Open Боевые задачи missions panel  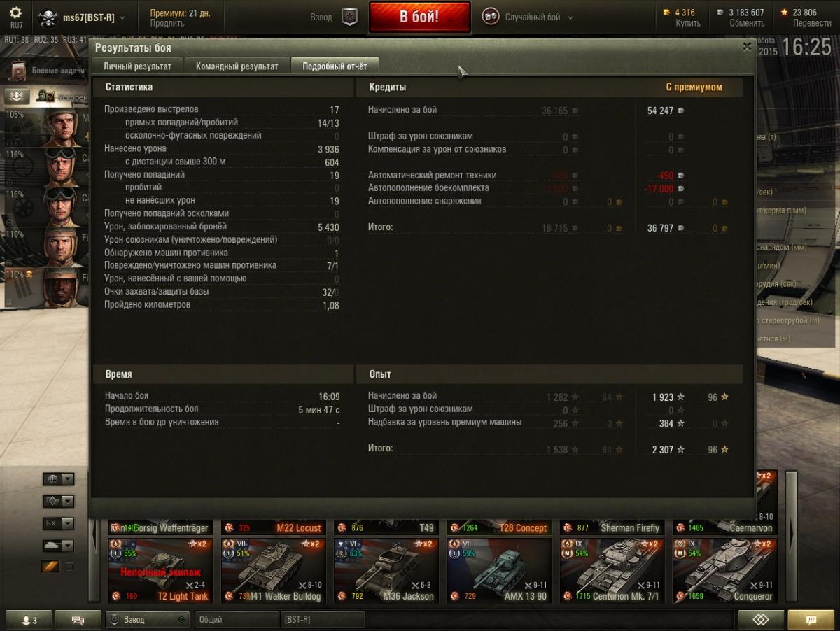[46, 70]
